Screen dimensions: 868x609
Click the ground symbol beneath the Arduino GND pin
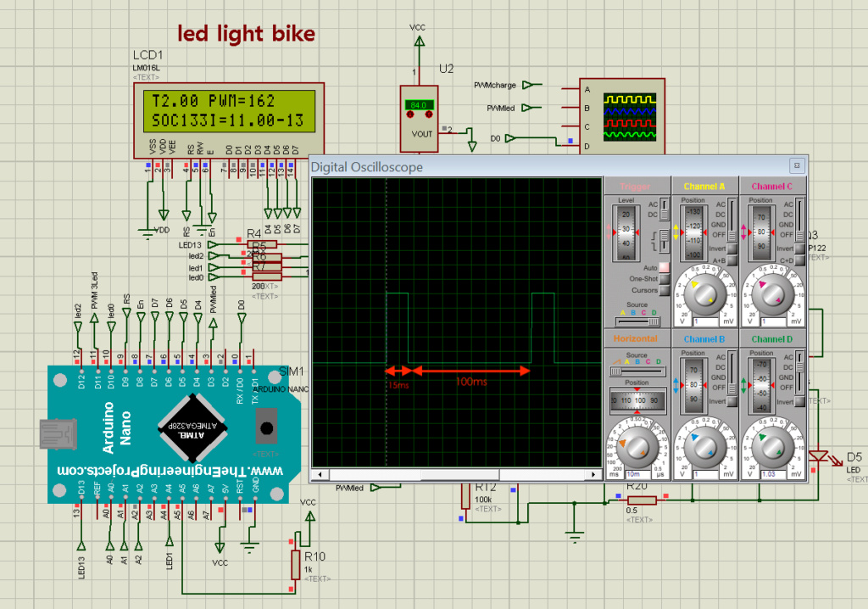(x=250, y=546)
